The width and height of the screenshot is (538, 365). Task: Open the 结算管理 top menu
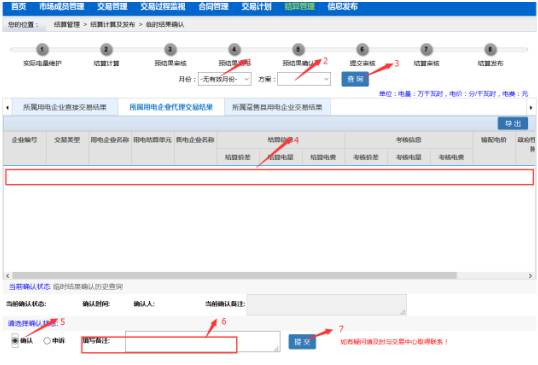pyautogui.click(x=300, y=7)
